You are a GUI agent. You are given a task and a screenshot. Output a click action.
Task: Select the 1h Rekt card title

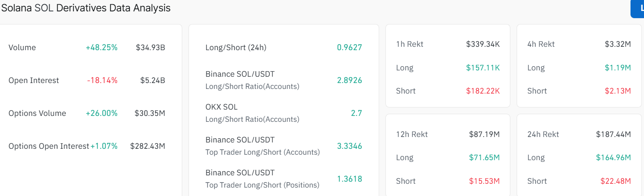click(x=410, y=44)
